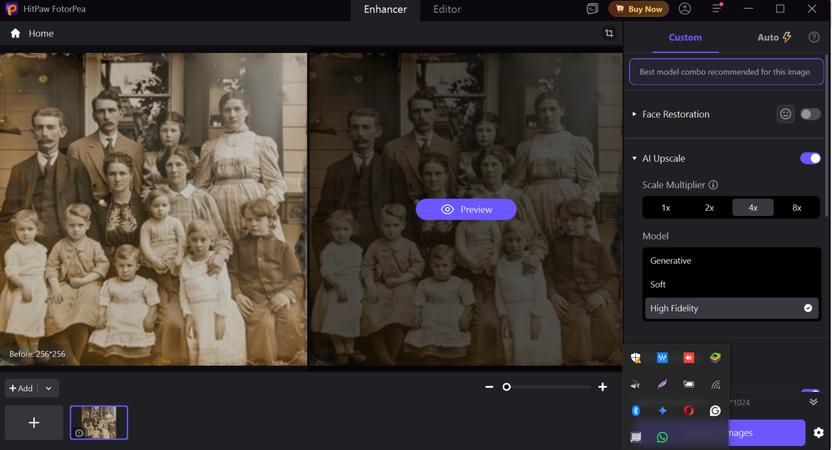Open the red square tray icon

689,358
